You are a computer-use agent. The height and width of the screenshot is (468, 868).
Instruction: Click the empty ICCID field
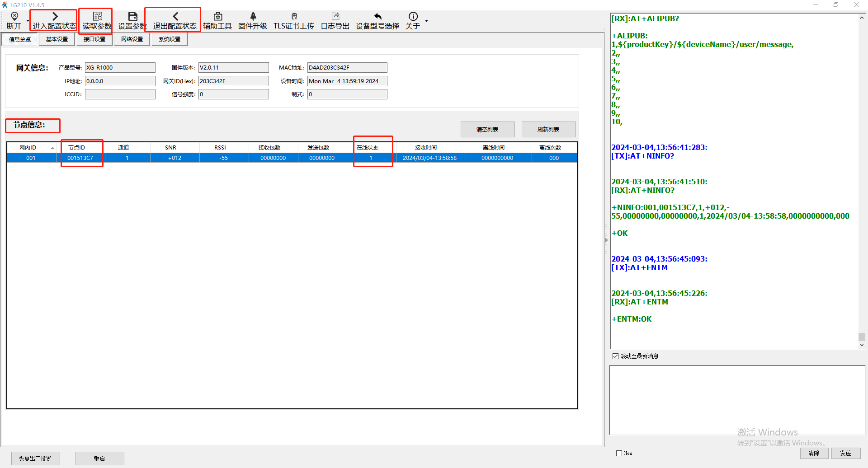pyautogui.click(x=120, y=94)
